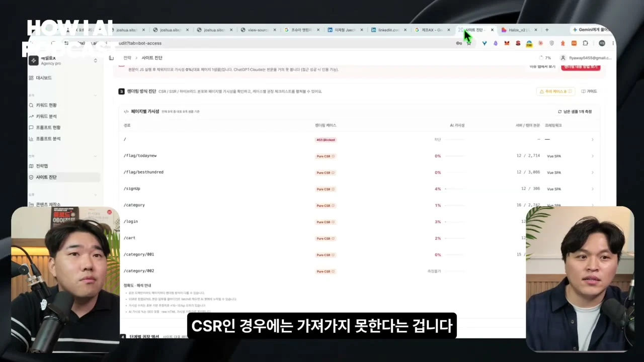Viewport: 644px width, 362px height.
Task: Click the /login path
Action: (131, 221)
